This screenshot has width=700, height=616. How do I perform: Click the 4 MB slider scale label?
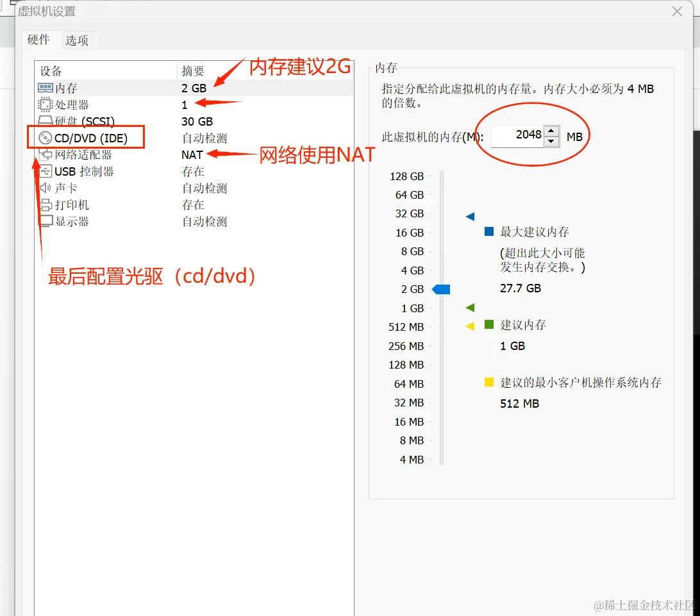point(412,460)
